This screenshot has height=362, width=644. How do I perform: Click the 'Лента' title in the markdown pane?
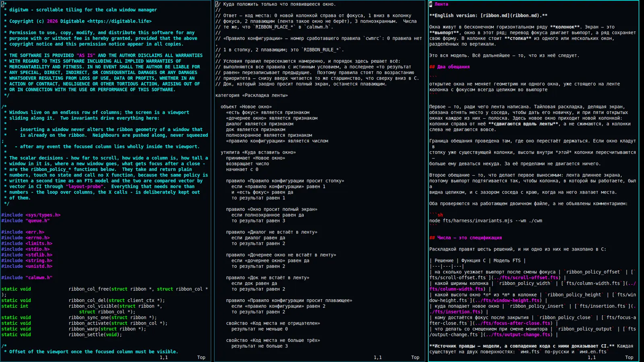click(442, 4)
